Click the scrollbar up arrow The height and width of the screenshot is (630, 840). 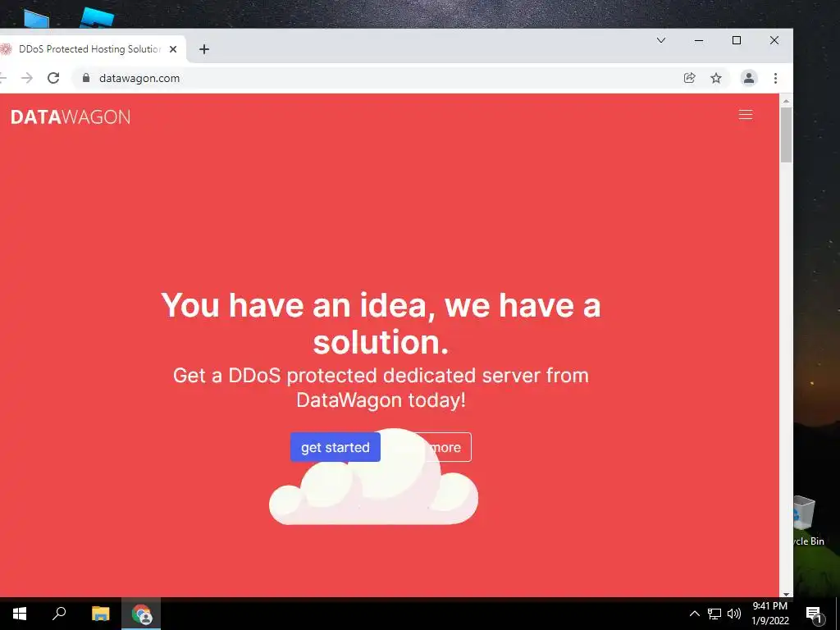pyautogui.click(x=786, y=101)
